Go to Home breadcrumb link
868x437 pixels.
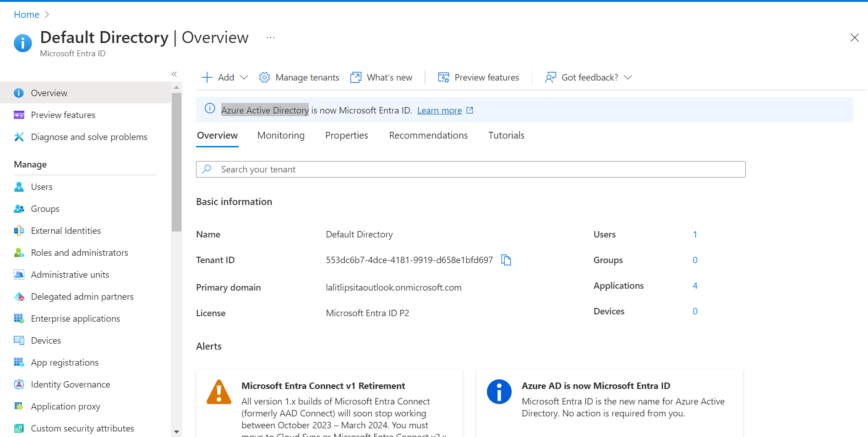coord(27,15)
